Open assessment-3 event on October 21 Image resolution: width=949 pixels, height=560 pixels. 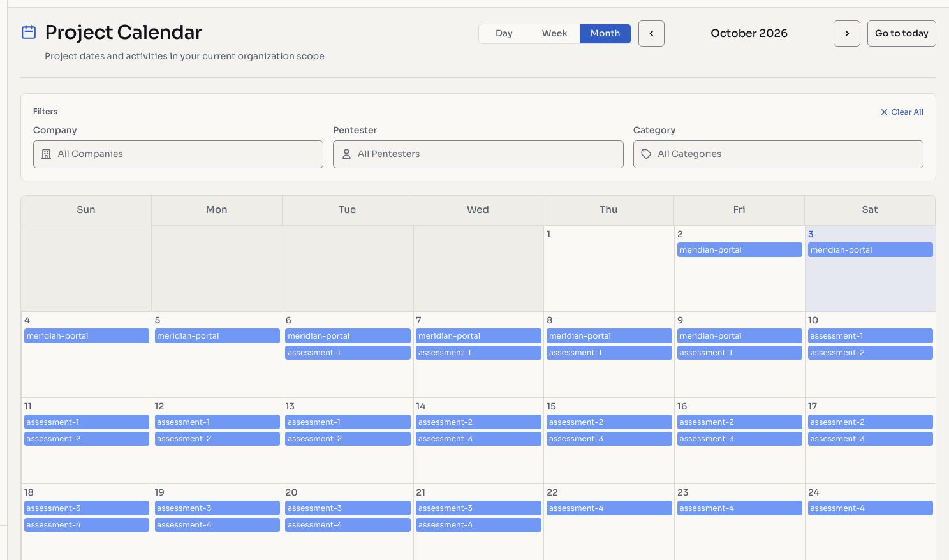point(478,508)
